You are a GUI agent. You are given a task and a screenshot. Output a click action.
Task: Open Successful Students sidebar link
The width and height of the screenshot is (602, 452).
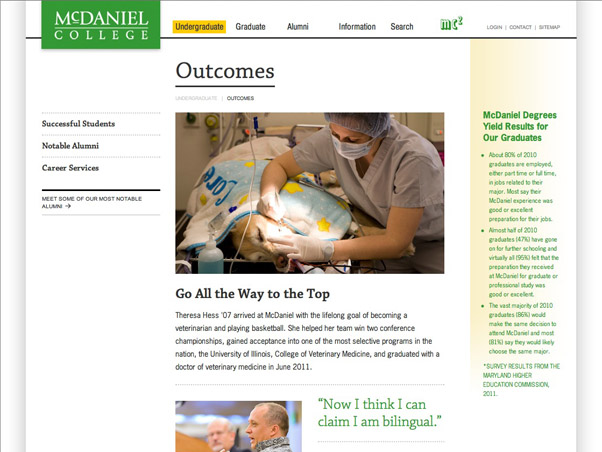click(x=78, y=124)
